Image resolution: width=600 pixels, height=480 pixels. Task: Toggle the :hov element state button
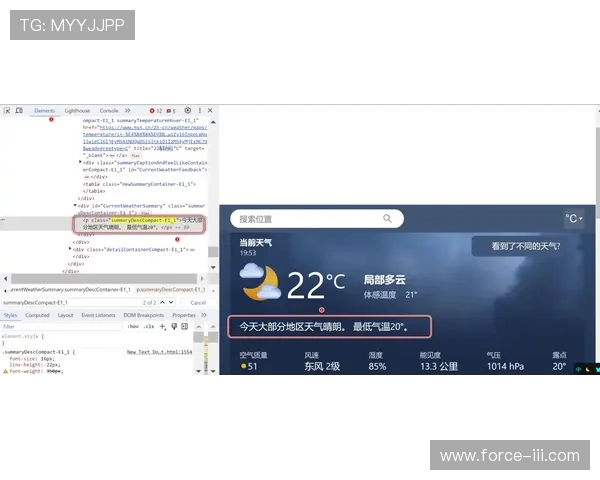click(133, 327)
